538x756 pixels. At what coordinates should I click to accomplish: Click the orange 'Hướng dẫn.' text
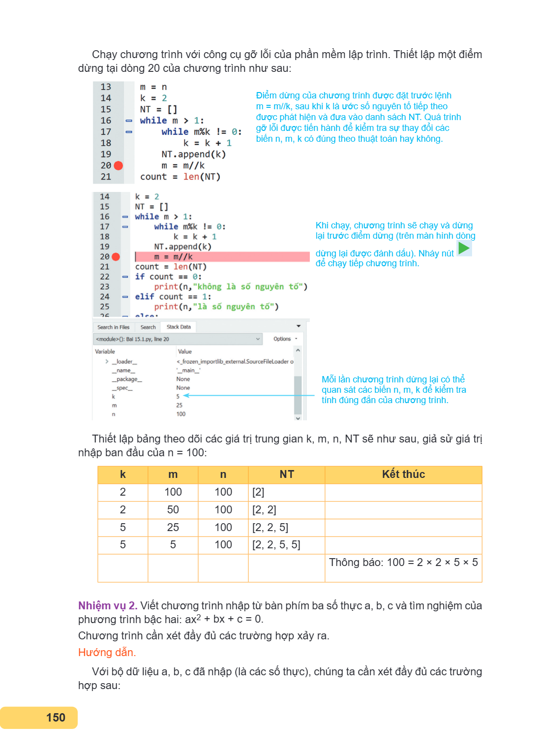107,653
